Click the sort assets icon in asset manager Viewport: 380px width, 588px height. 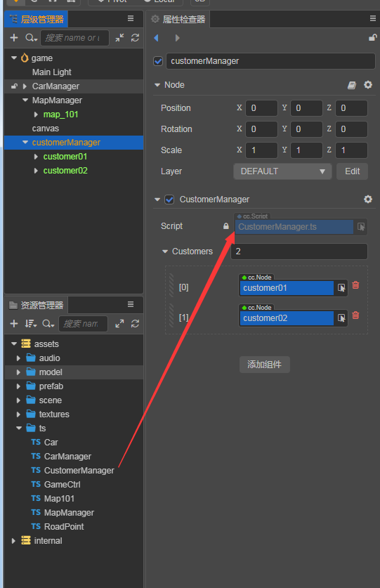click(30, 324)
